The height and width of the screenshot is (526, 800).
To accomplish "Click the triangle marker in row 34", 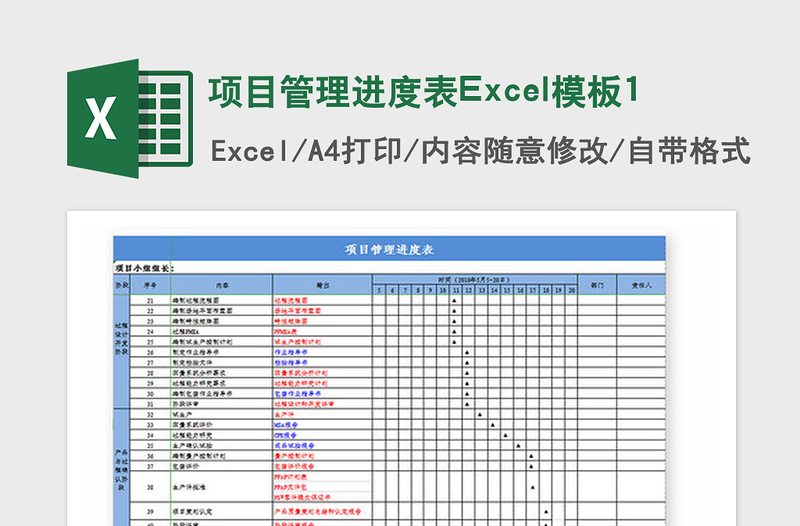I will pyautogui.click(x=505, y=435).
